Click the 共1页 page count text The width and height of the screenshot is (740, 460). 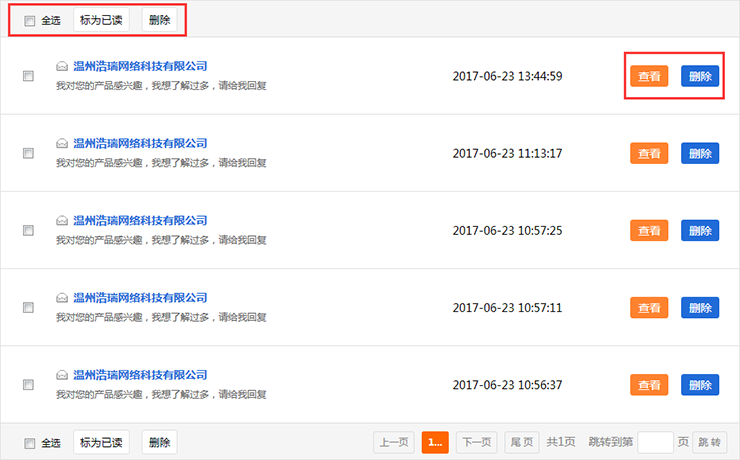click(x=561, y=443)
